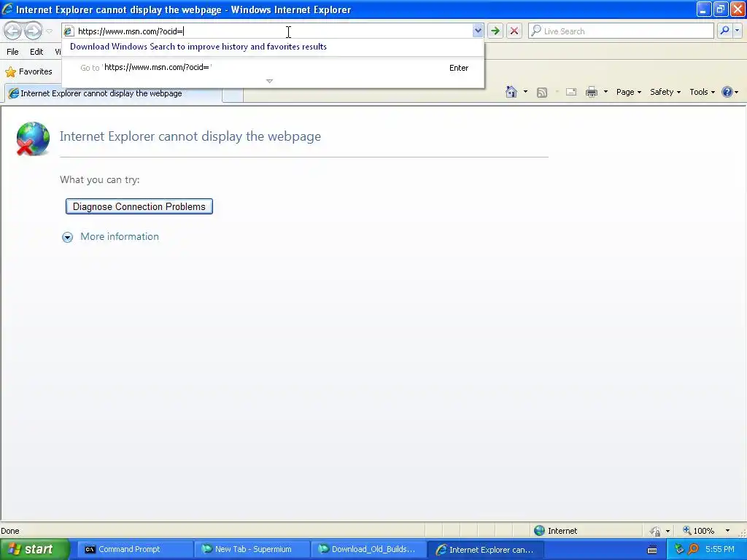Click the Protected Mode status icon
Viewport: 747px width, 560px height.
point(656,531)
